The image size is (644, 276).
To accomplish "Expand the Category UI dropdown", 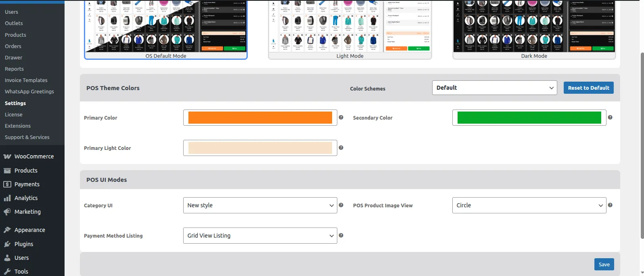I will pos(260,205).
